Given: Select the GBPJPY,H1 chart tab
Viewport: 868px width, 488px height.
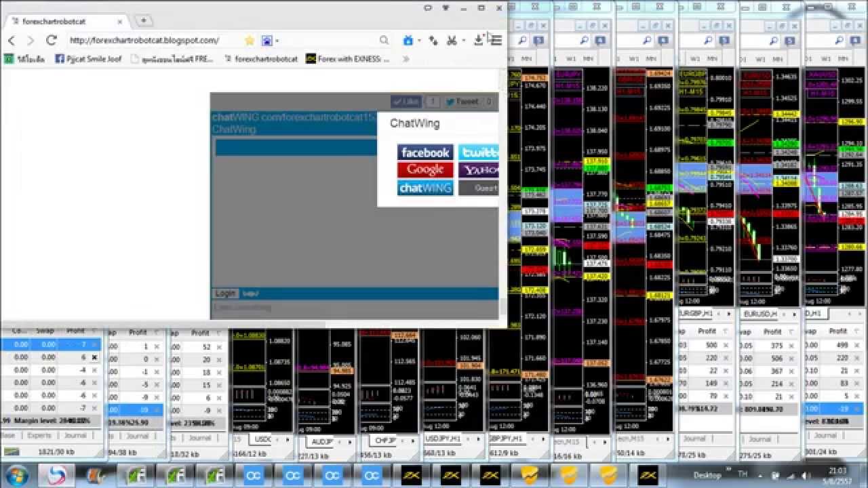Looking at the screenshot, I should (x=505, y=439).
